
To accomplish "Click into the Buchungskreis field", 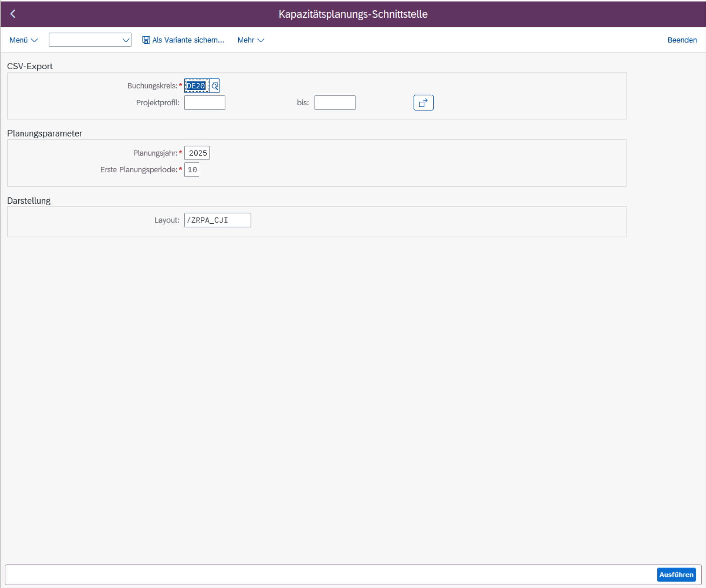I will coord(196,86).
